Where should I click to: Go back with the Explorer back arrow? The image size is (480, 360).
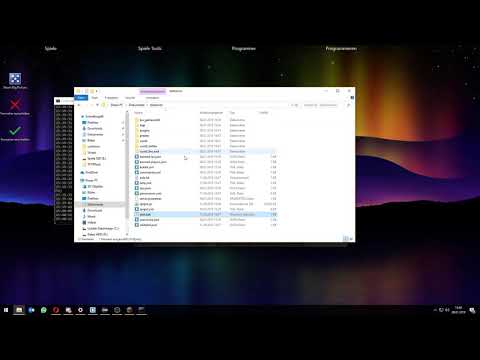[x=79, y=105]
